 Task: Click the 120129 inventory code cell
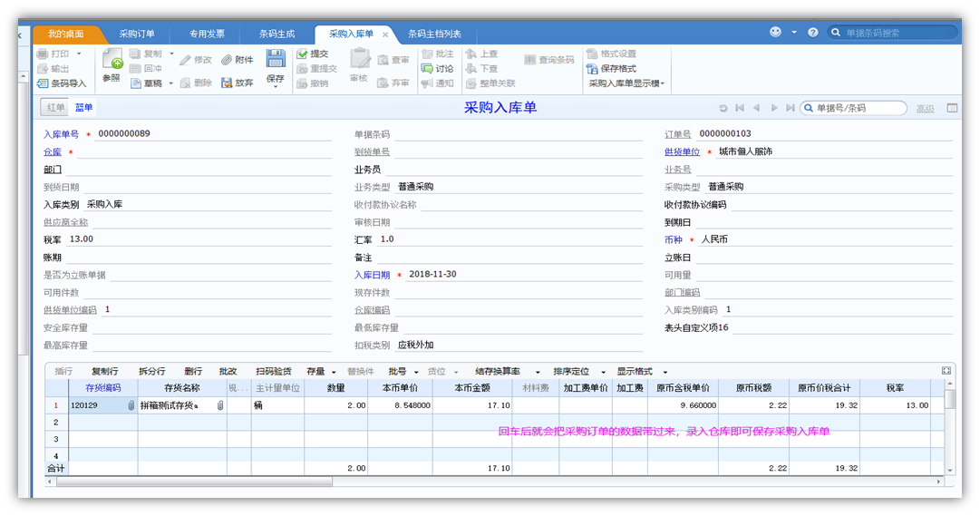click(x=102, y=405)
